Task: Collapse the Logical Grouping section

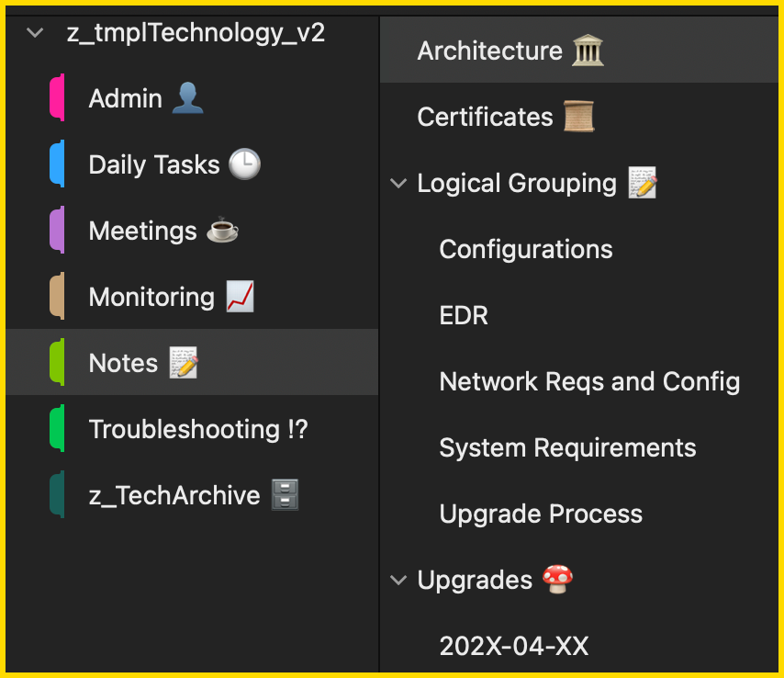Action: [398, 183]
